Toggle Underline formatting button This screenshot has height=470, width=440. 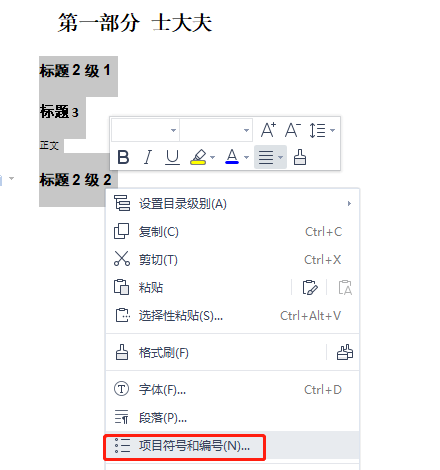click(x=172, y=157)
